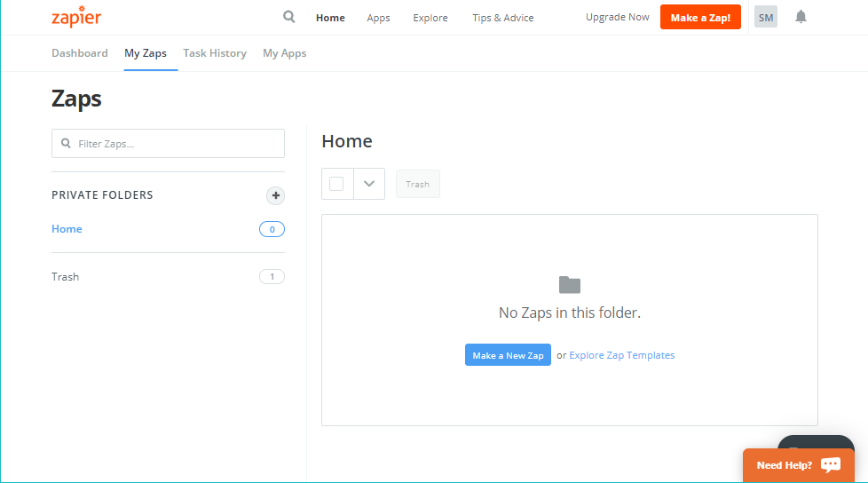868x483 pixels.
Task: Click the SM user avatar
Action: tap(765, 17)
